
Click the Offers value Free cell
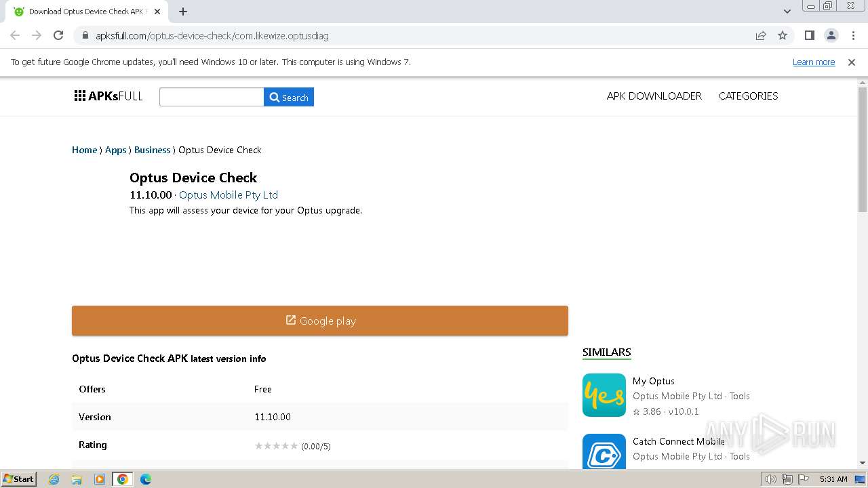(x=263, y=389)
